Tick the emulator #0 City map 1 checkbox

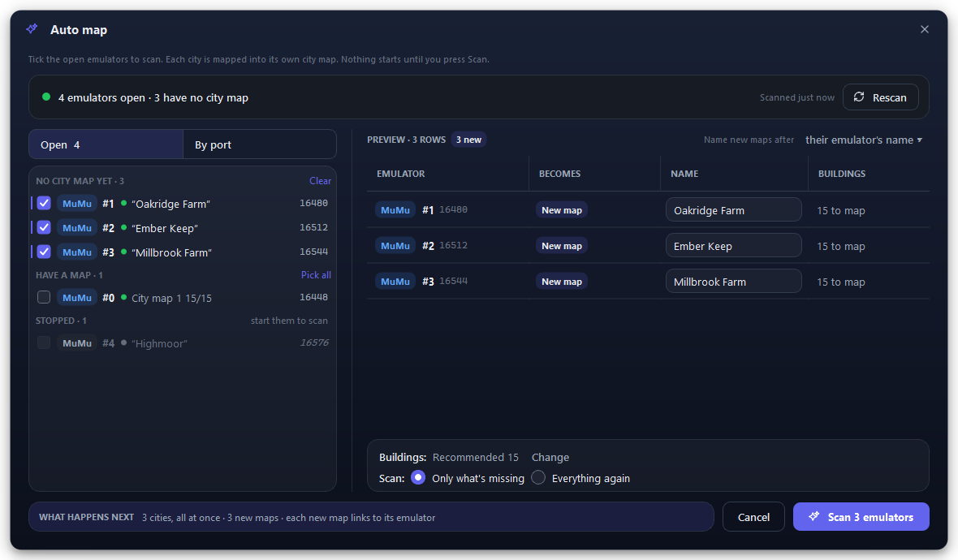[44, 297]
